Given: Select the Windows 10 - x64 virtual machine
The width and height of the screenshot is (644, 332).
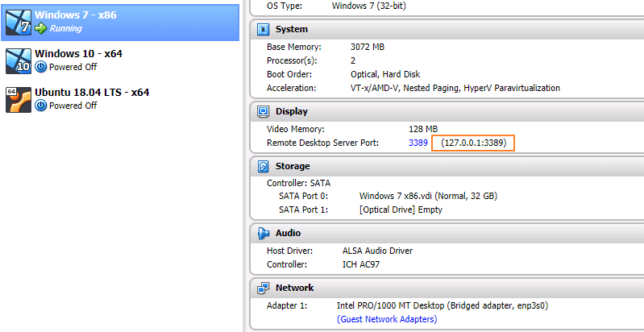Looking at the screenshot, I should tap(119, 60).
